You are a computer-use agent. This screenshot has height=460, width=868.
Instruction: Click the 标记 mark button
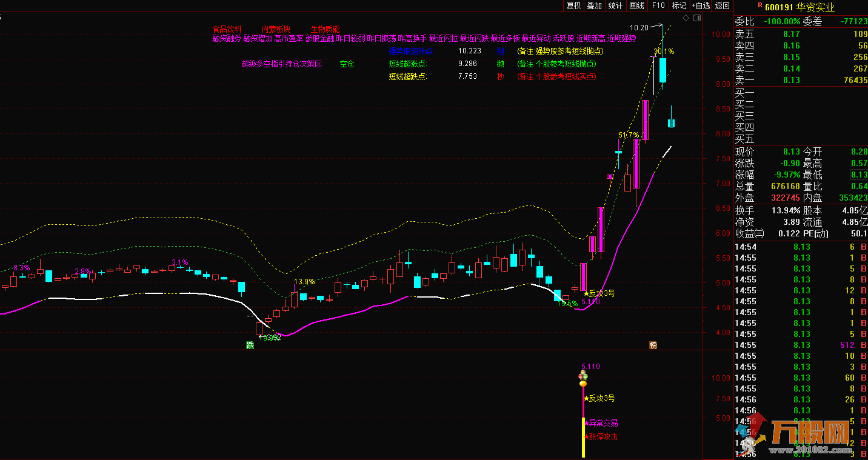[x=679, y=5]
